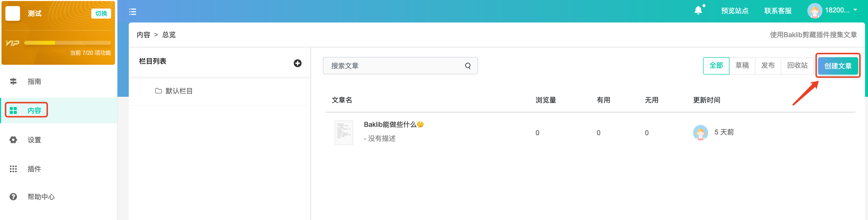Open 设置 settings gear icon
The width and height of the screenshot is (868, 220).
(x=13, y=140)
